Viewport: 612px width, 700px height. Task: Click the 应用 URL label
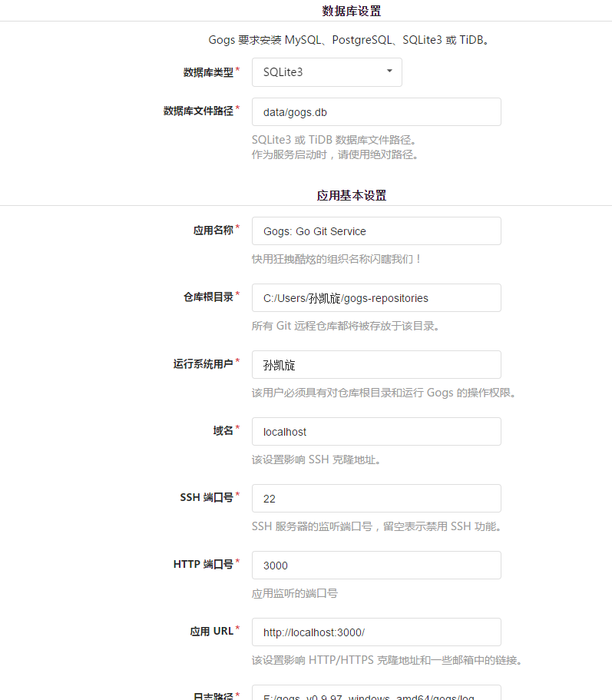pos(212,632)
